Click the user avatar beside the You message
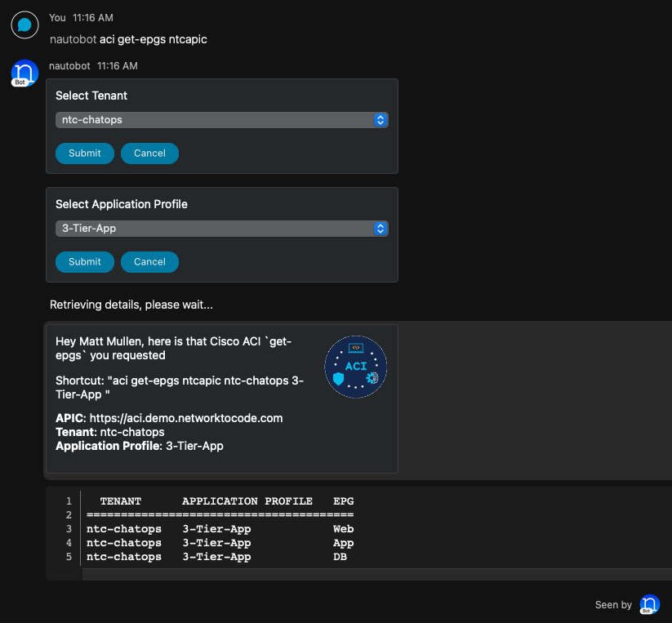The image size is (672, 623). pyautogui.click(x=24, y=24)
